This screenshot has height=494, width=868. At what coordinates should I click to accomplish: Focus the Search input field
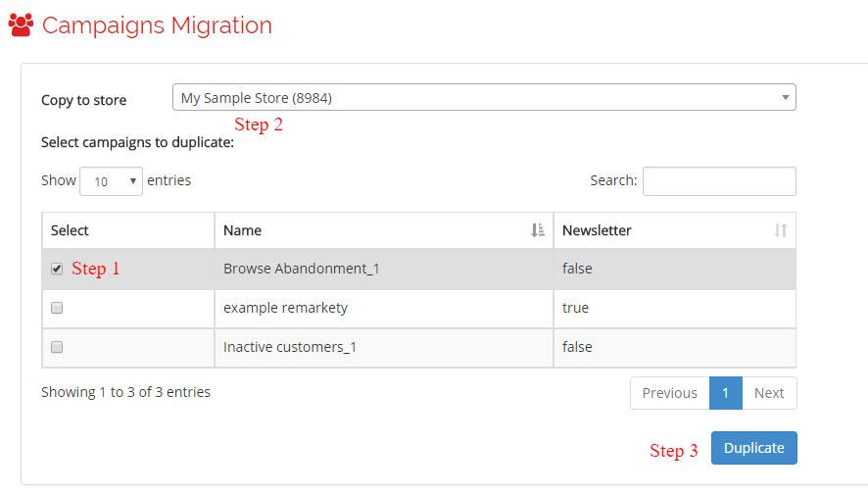point(719,181)
